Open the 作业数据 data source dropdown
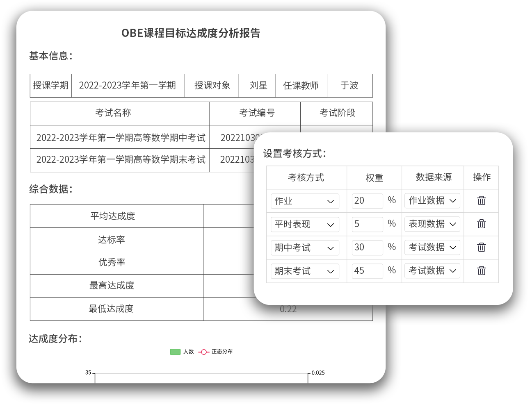 [432, 201]
